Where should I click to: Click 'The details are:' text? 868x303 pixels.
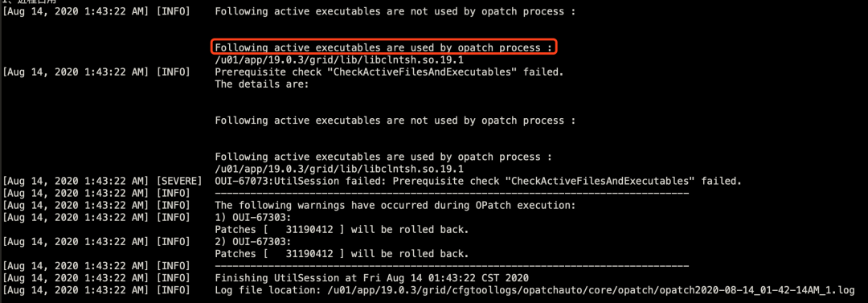click(x=261, y=84)
